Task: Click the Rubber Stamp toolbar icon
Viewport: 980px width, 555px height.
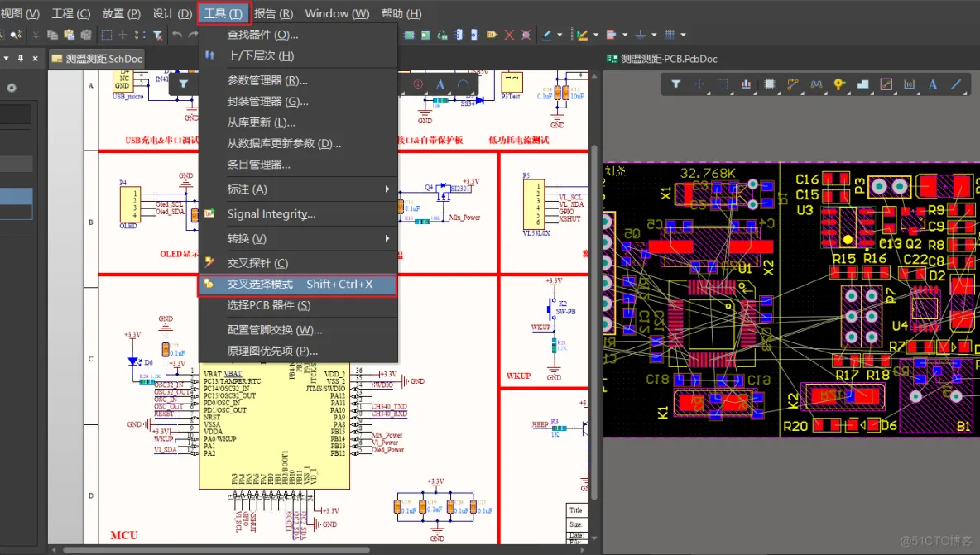Action: pos(86,35)
